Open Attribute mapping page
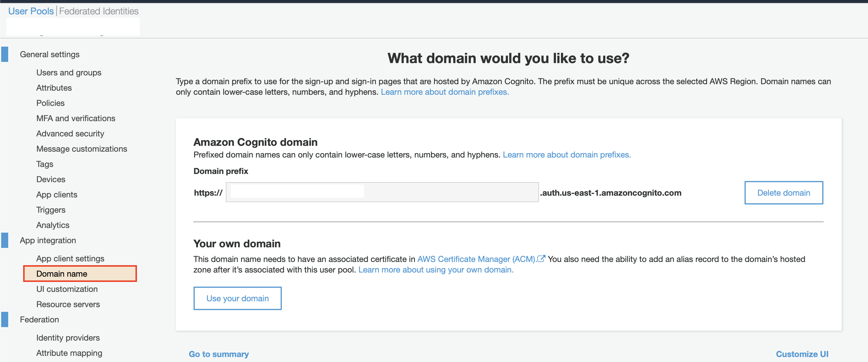Screen dimensions: 868x362 [x=69, y=353]
